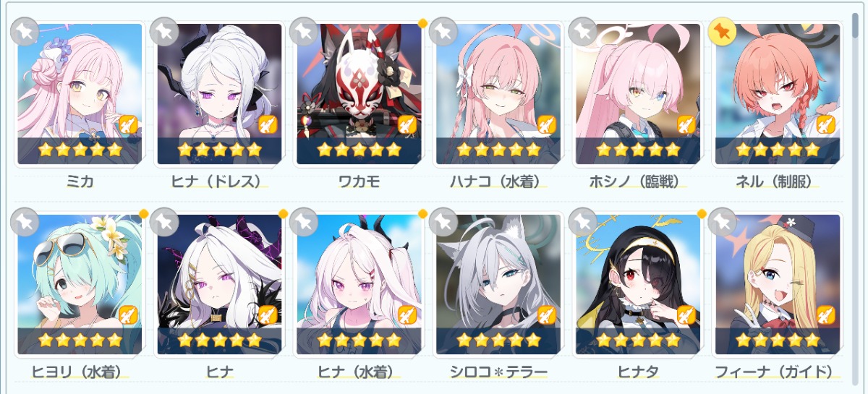Click the orange notification dot on ヒナタ
The image size is (868, 394).
[701, 214]
